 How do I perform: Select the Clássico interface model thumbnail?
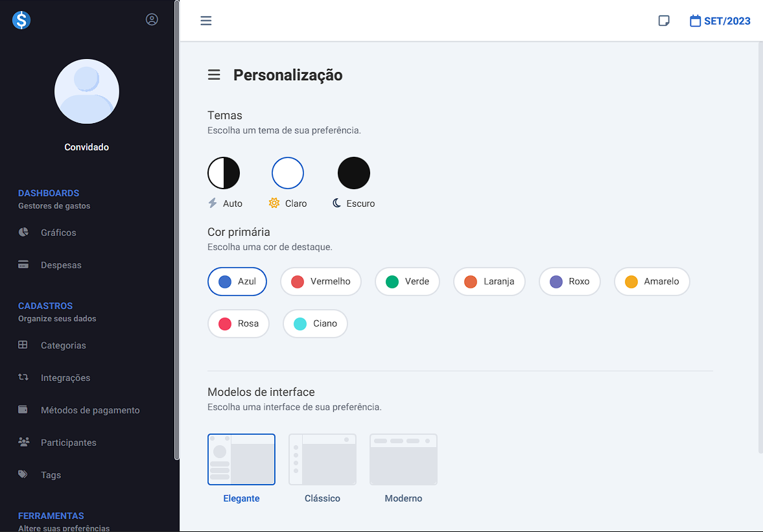[x=322, y=459]
